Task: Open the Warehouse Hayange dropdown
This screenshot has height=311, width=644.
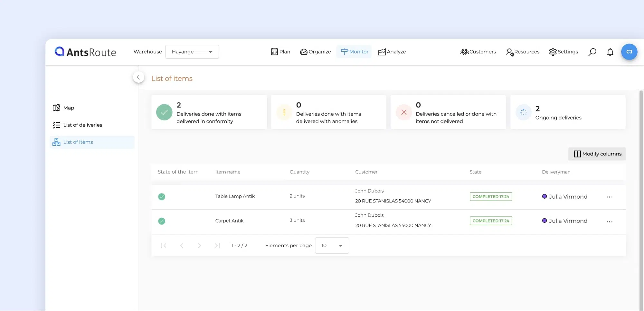Action: click(x=192, y=52)
